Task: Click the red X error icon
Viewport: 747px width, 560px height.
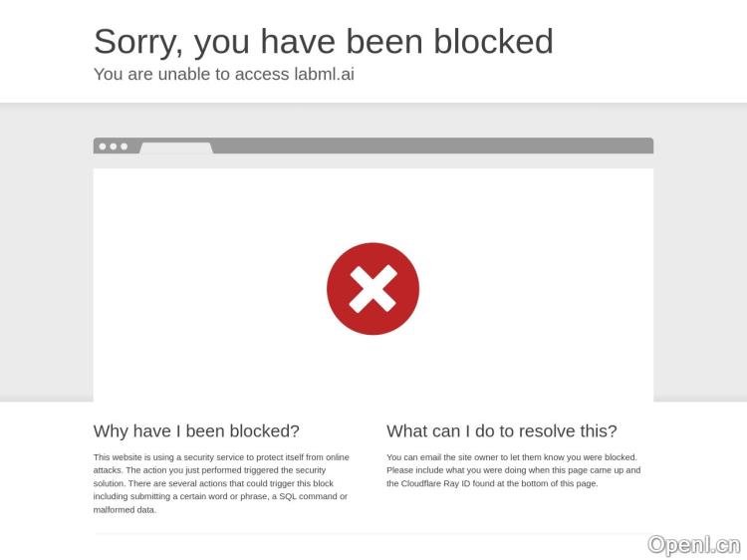Action: 373,289
